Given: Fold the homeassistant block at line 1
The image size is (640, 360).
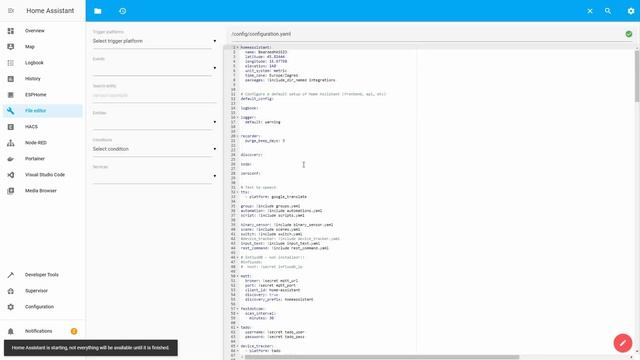Looking at the screenshot, I should click(238, 47).
